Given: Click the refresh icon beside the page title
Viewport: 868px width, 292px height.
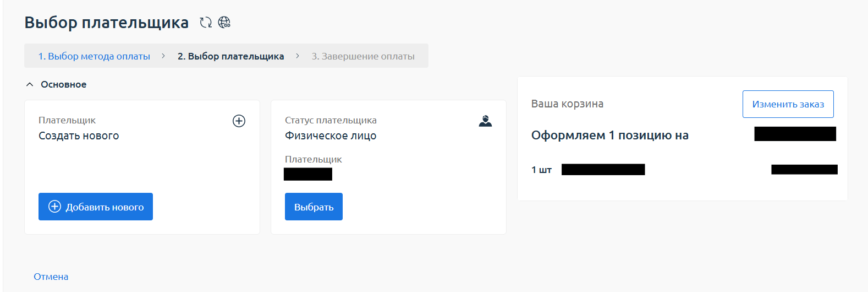Looking at the screenshot, I should coord(206,23).
